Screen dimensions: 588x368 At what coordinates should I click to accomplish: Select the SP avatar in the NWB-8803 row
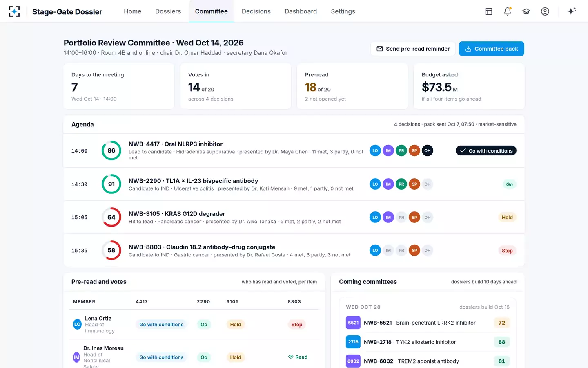pos(414,250)
